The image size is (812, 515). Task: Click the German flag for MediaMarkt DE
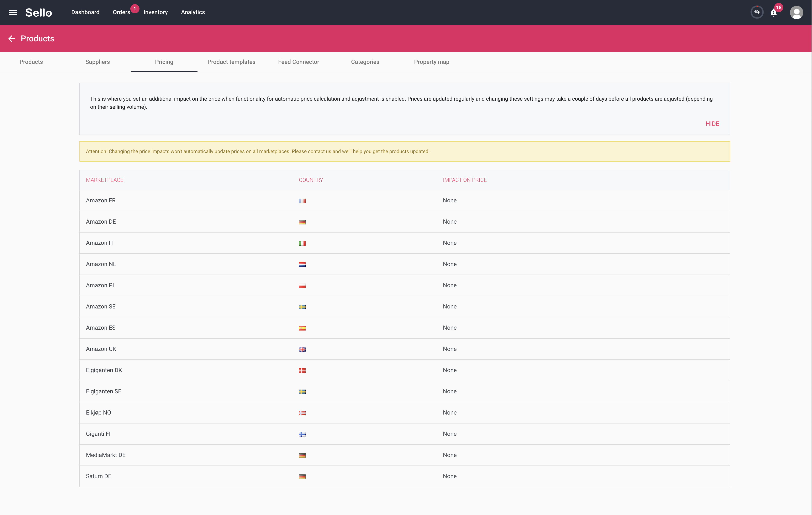coord(302,456)
